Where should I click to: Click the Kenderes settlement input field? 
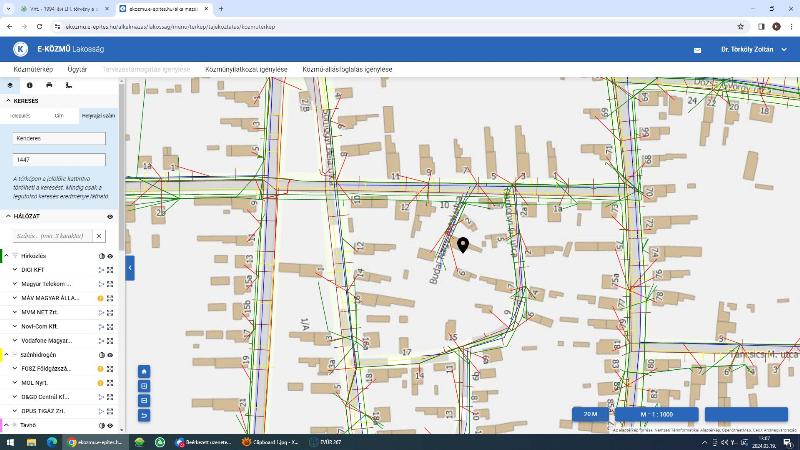(59, 138)
